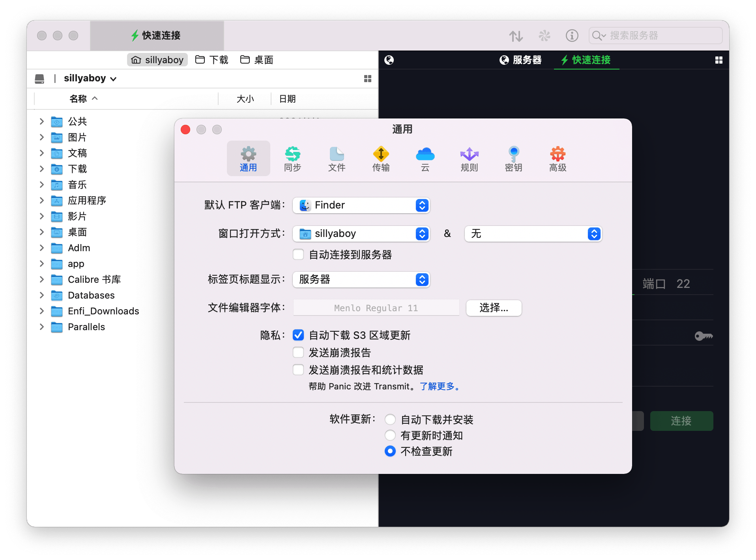The height and width of the screenshot is (560, 756).
Task: Click the 选择... font button
Action: 494,308
